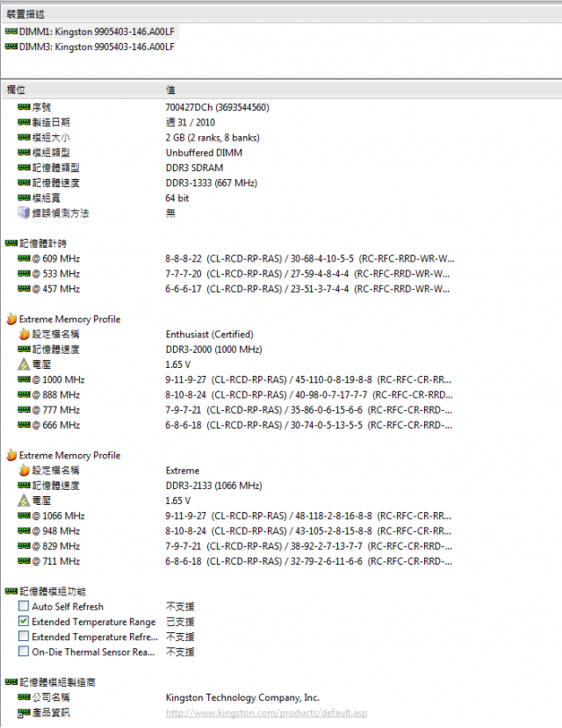Image resolution: width=562 pixels, height=728 pixels.
Task: Click the blue book icon beside 錯誤偵測方法
Action: pyautogui.click(x=24, y=213)
